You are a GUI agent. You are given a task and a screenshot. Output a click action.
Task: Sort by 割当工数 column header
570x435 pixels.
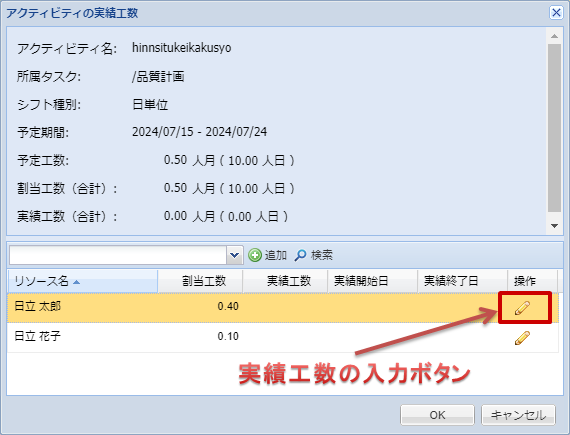tap(200, 281)
